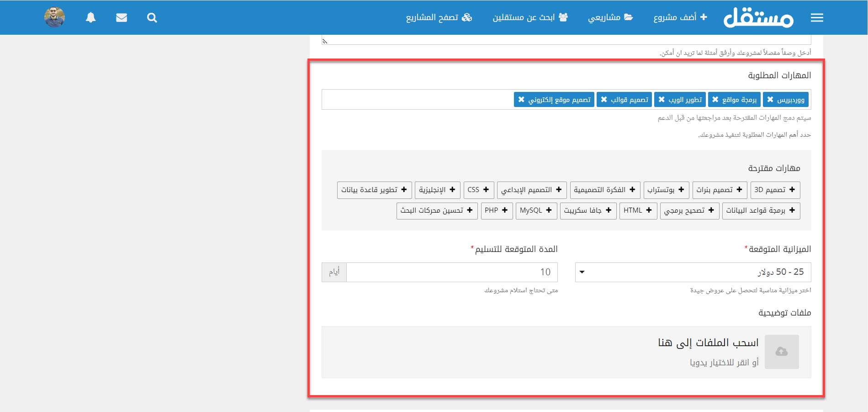Open the user profile avatar
The width and height of the screenshot is (868, 412).
click(54, 17)
